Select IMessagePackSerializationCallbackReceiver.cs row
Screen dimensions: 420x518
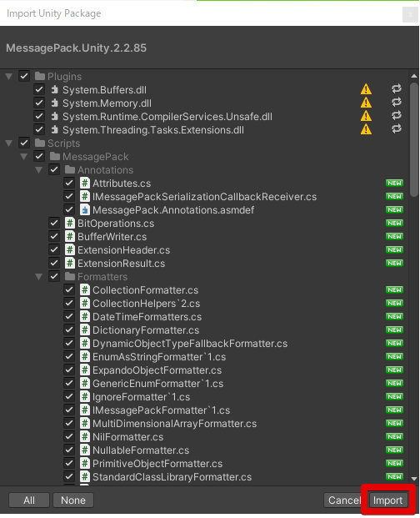(204, 197)
